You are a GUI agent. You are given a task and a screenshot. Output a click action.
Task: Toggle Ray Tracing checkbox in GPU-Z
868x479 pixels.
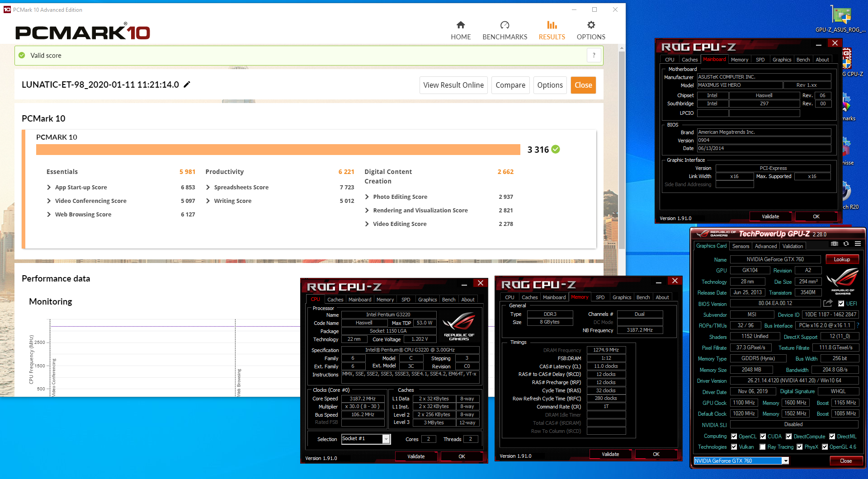tap(763, 447)
